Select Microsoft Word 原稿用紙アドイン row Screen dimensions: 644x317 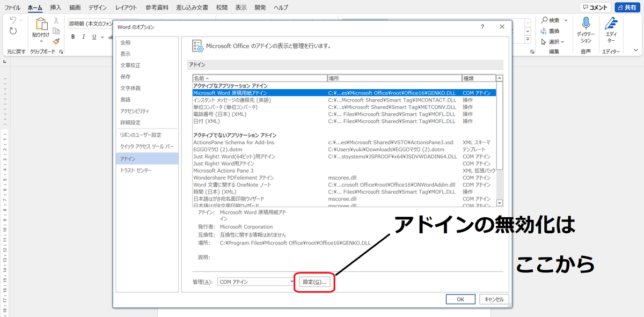click(344, 93)
